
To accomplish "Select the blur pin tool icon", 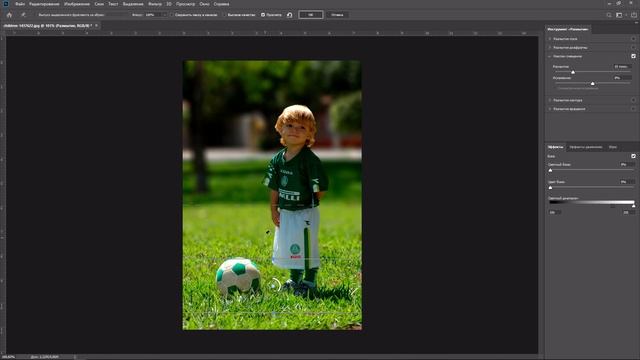I will click(x=23, y=15).
